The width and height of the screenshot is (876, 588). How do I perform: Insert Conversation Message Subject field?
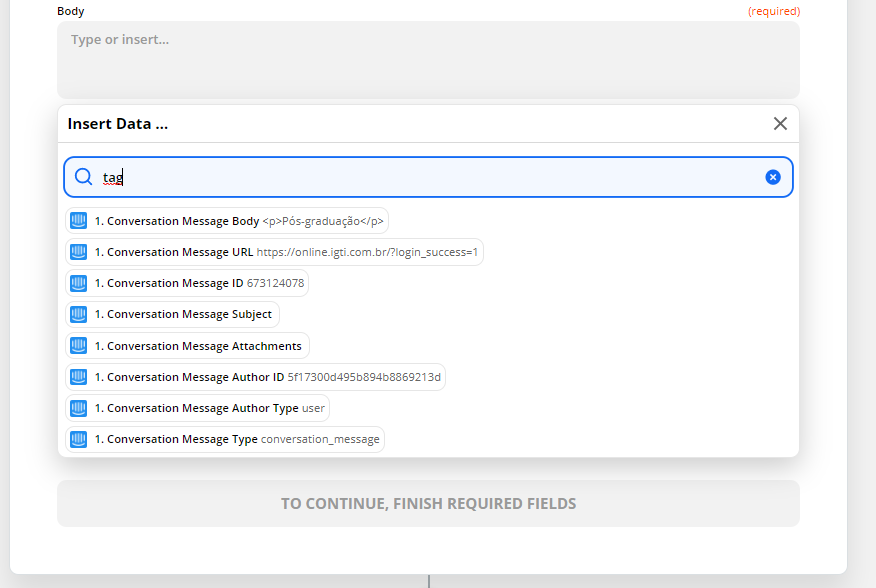click(173, 314)
